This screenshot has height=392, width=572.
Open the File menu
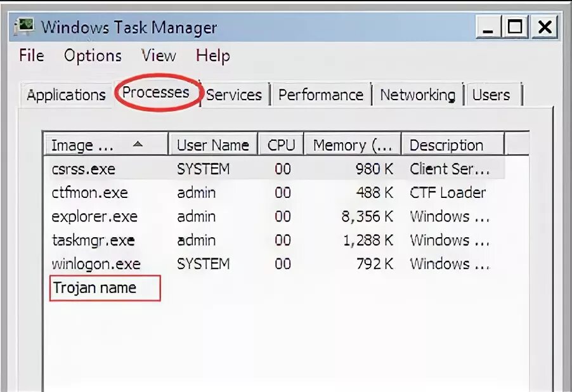click(32, 56)
